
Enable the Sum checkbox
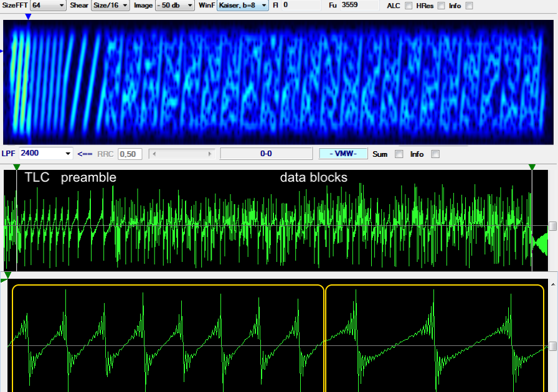point(399,154)
